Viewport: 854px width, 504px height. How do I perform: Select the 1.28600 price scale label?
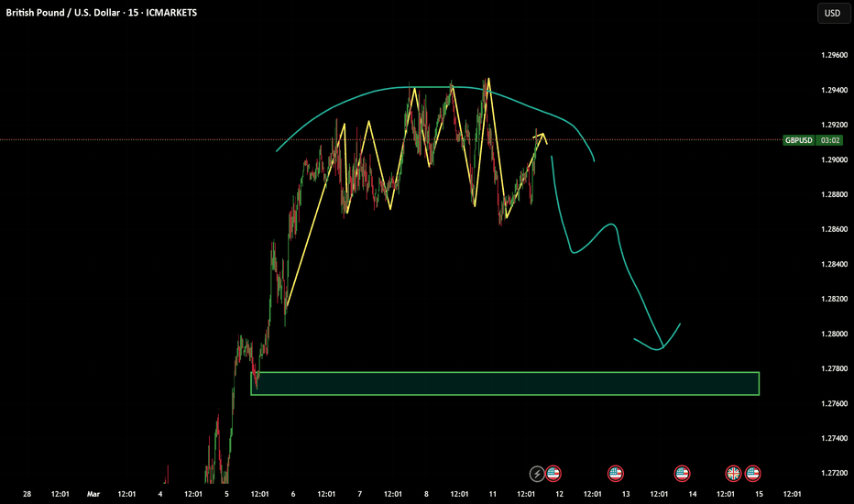tap(835, 229)
